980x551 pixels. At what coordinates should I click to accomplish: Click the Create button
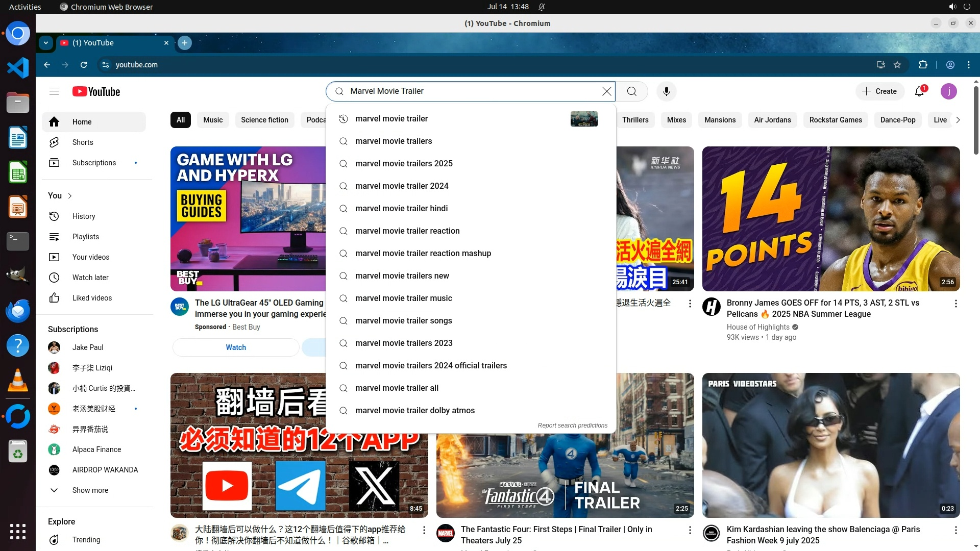tap(879, 91)
